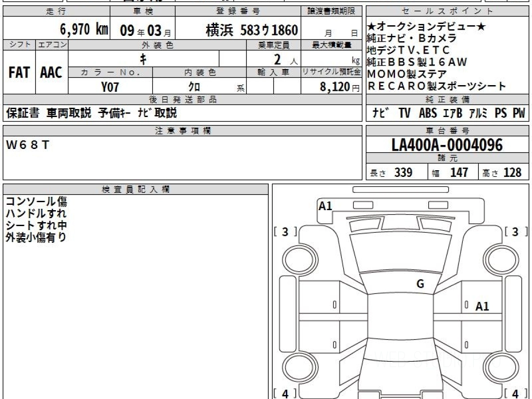The width and height of the screenshot is (532, 399).
Task: Click TV in the 純正装備 row
Action: pyautogui.click(x=404, y=113)
